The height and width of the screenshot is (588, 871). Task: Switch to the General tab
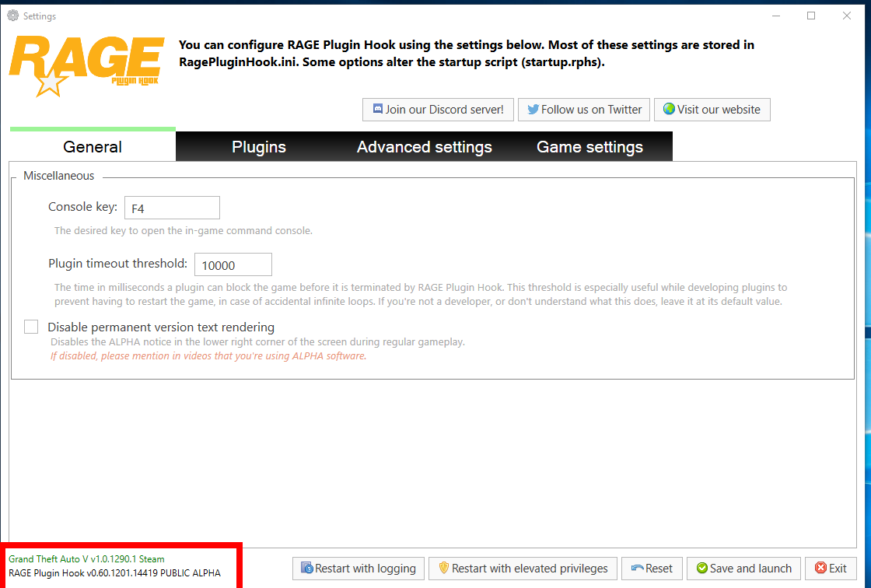(x=93, y=146)
